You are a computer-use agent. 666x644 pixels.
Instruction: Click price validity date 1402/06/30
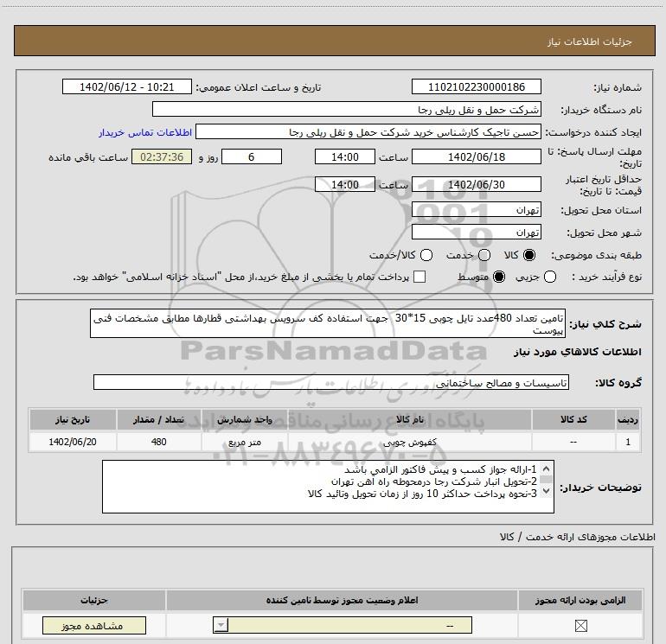[476, 184]
